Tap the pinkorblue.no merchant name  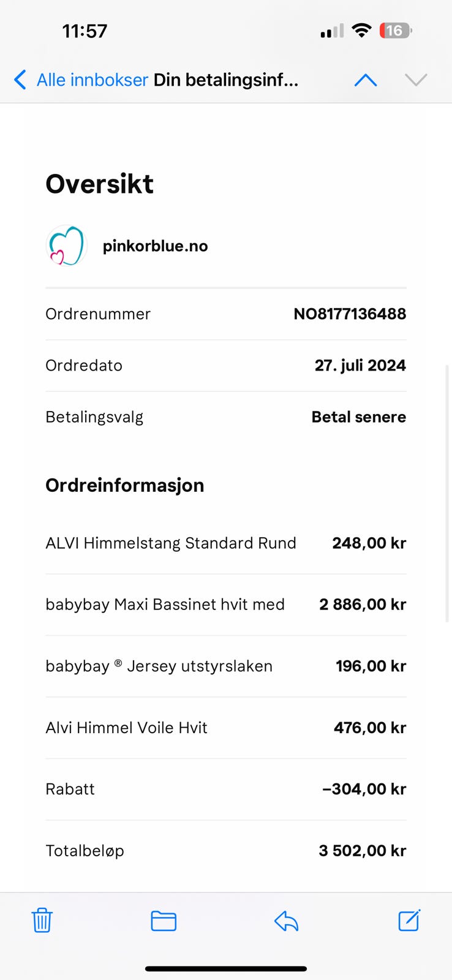155,246
